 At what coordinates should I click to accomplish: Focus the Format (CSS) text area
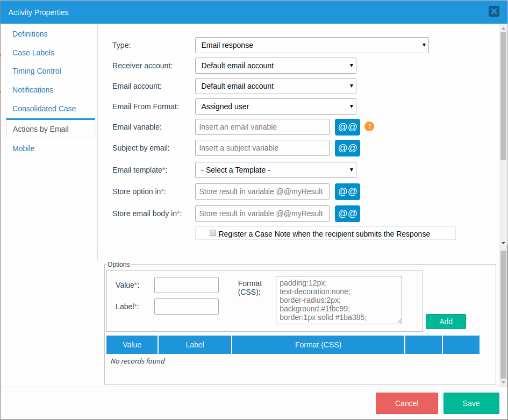point(339,300)
